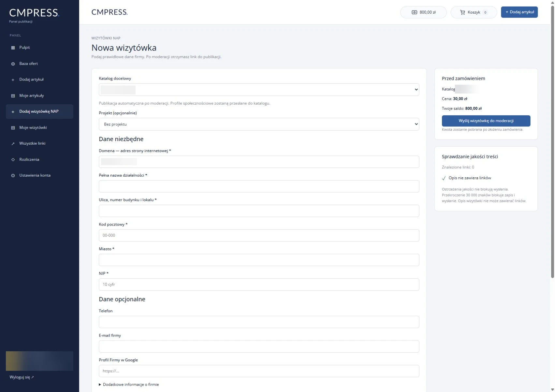The width and height of the screenshot is (555, 392).
Task: Open Wszystkie linki menu entry
Action: 39,143
